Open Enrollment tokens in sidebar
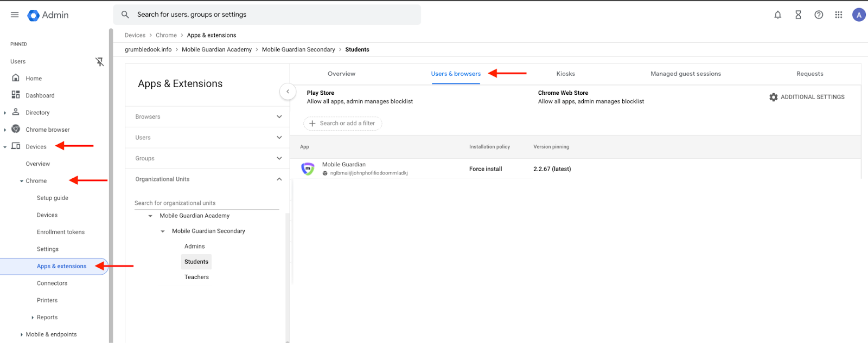 (x=61, y=232)
